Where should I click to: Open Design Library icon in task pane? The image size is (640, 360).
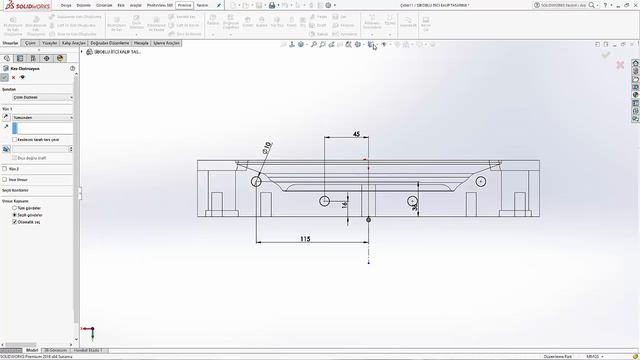[x=636, y=71]
